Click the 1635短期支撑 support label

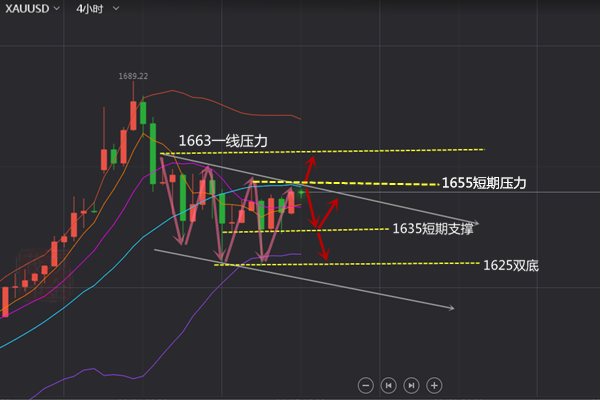tap(432, 228)
